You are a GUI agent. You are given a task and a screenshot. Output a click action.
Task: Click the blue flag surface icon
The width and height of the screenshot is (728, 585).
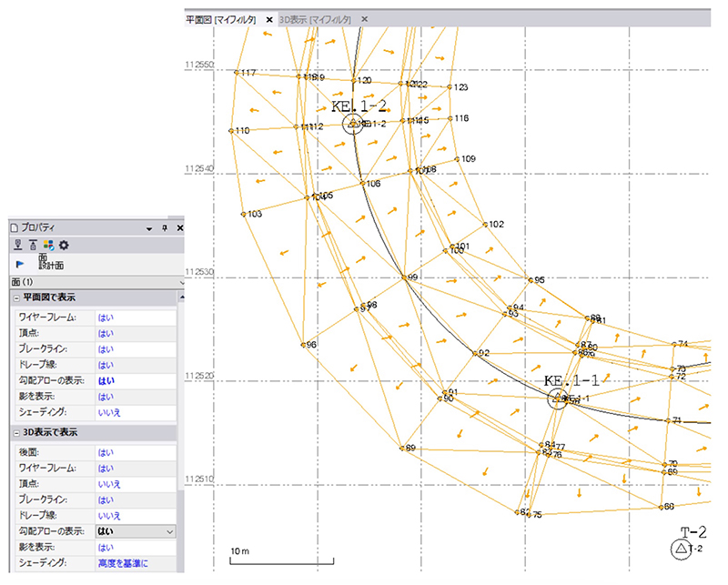[19, 264]
